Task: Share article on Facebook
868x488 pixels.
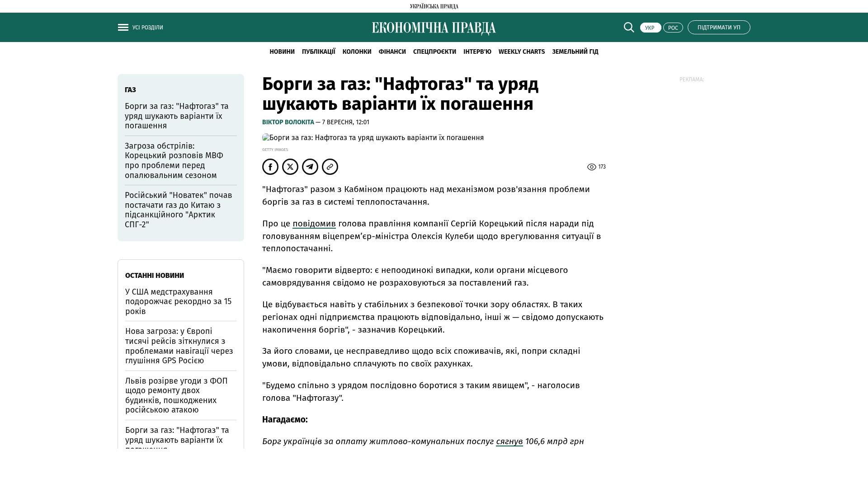Action: (x=270, y=167)
